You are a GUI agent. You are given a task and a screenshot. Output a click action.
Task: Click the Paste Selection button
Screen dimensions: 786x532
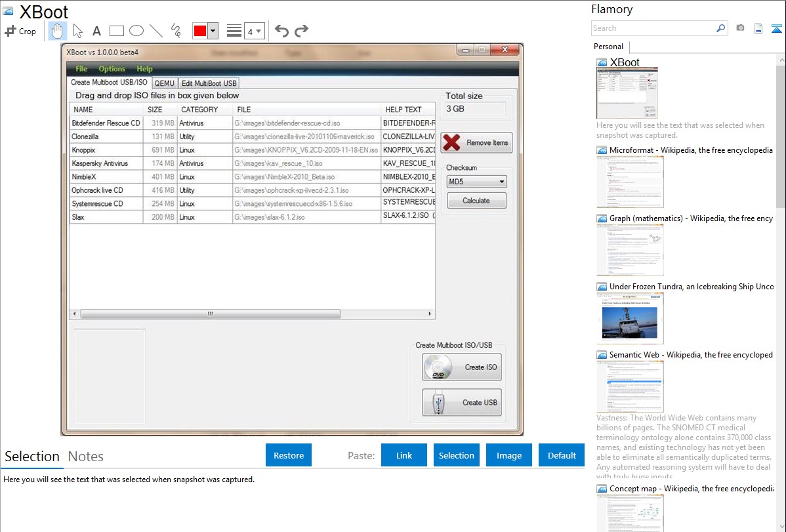[x=456, y=455]
